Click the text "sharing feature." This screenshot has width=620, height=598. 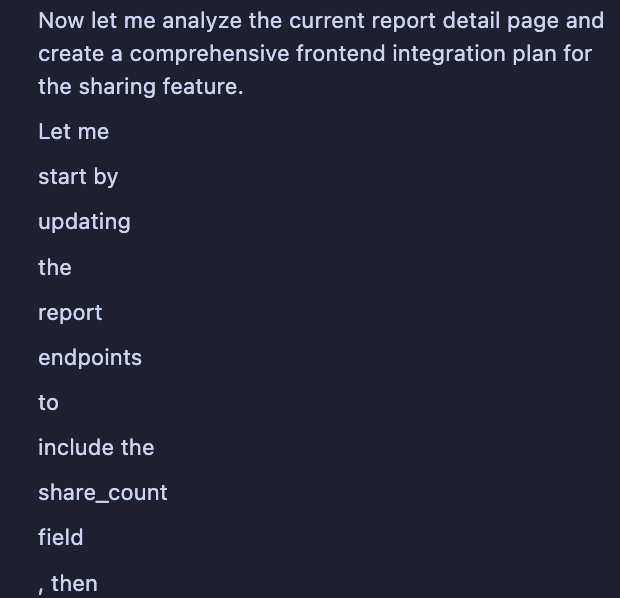pos(161,87)
